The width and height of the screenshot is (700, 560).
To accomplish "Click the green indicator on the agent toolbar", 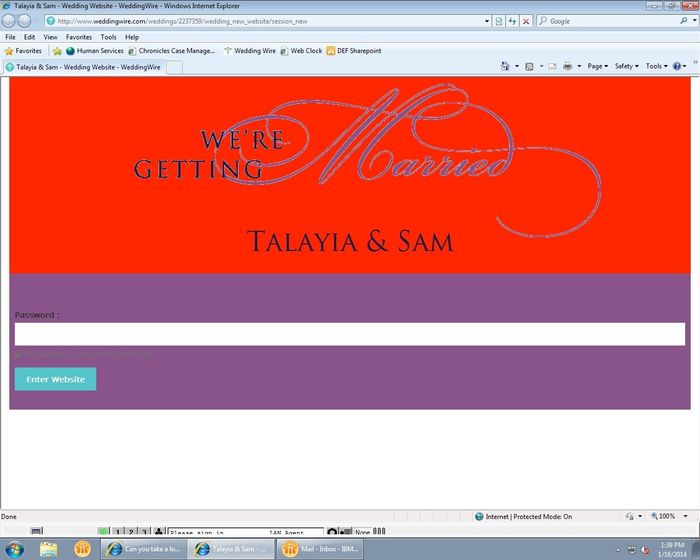I will 104,531.
